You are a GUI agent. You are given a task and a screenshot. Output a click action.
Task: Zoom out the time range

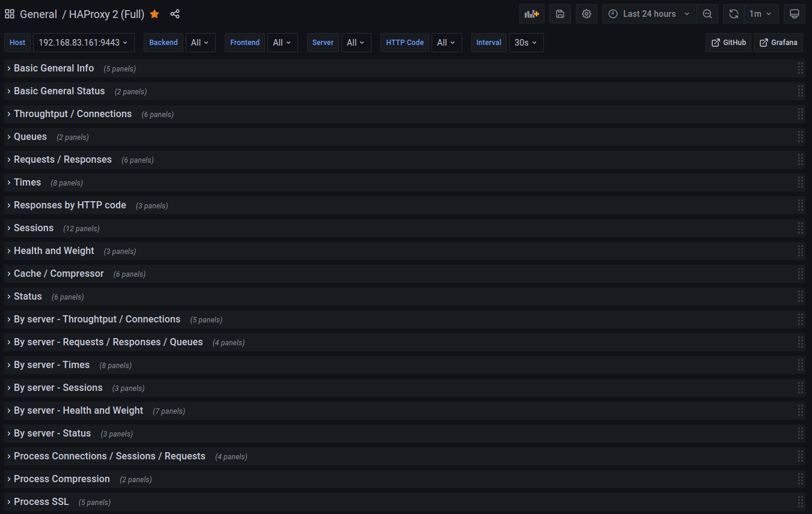(x=707, y=14)
